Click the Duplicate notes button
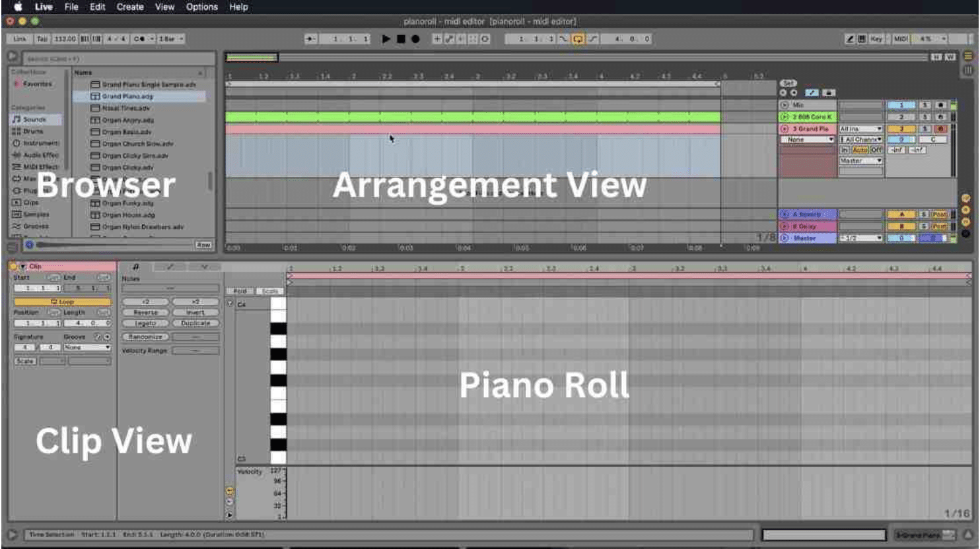Screen dimensions: 980x549 pos(195,323)
